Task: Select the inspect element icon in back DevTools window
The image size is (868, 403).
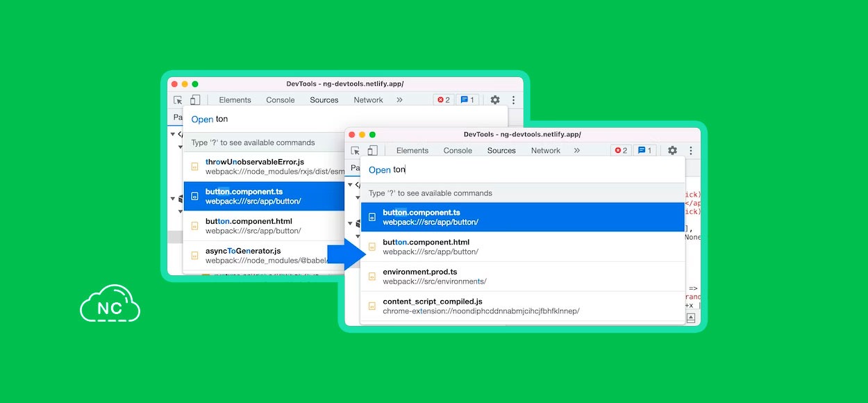Action: tap(178, 100)
